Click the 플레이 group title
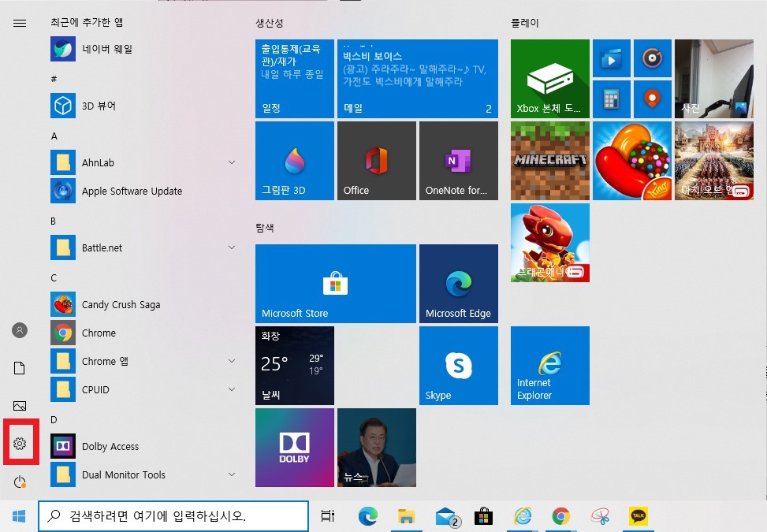This screenshot has width=767, height=532. [525, 23]
